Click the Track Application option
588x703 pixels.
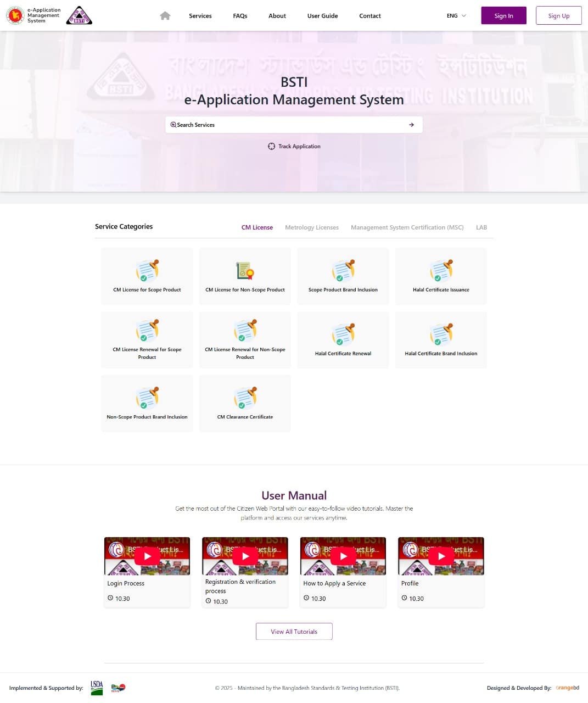pyautogui.click(x=294, y=146)
